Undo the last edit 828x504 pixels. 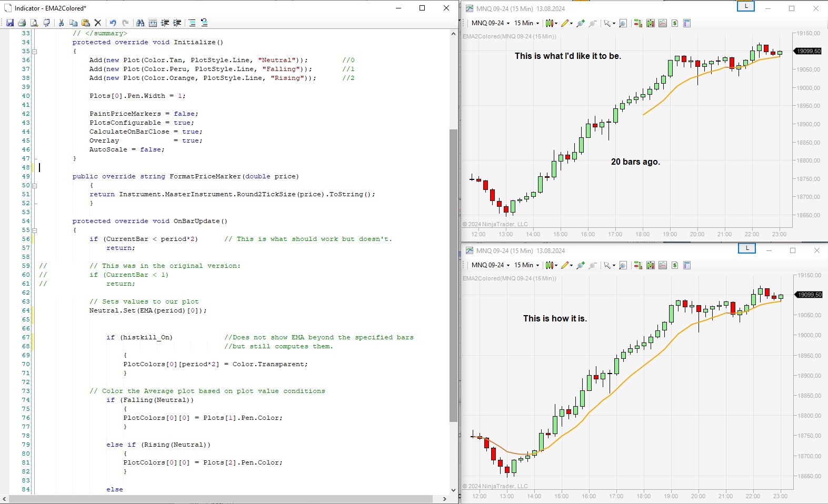point(113,23)
